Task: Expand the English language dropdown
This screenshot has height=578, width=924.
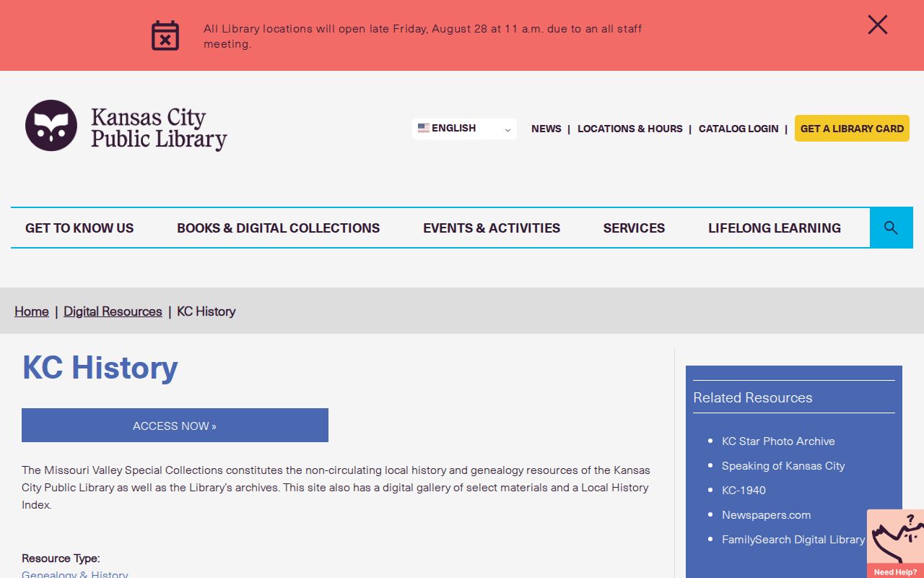Action: tap(464, 129)
